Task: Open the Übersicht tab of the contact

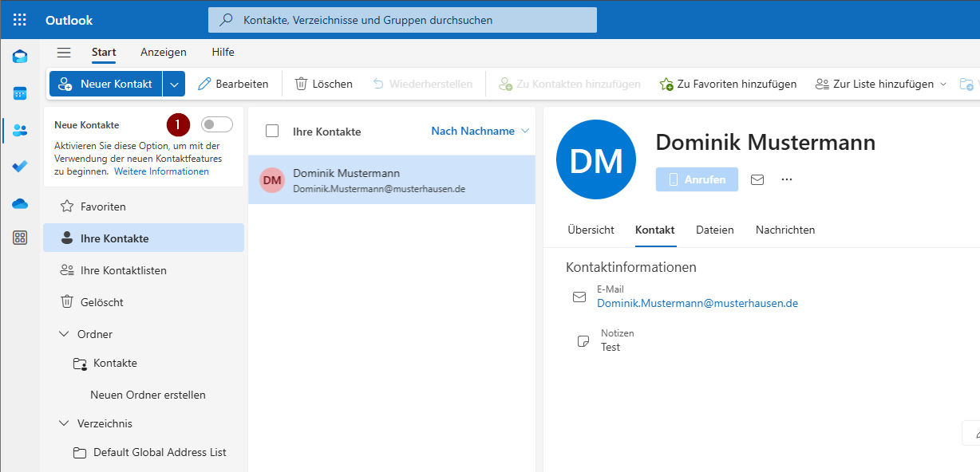Action: pyautogui.click(x=591, y=230)
